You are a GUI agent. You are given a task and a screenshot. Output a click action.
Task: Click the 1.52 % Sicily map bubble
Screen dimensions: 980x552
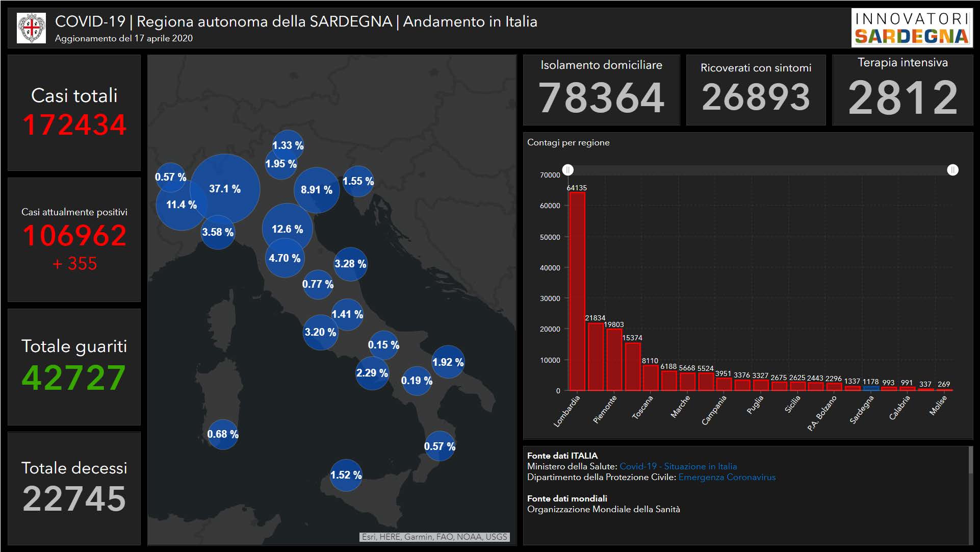click(346, 475)
